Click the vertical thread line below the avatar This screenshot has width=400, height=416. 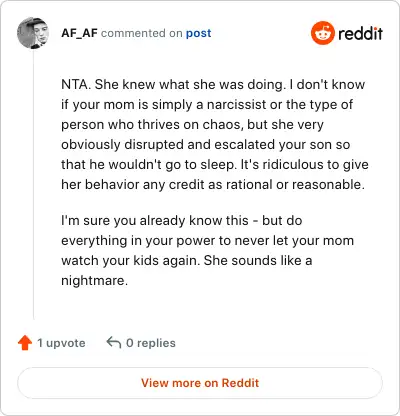pyautogui.click(x=33, y=184)
